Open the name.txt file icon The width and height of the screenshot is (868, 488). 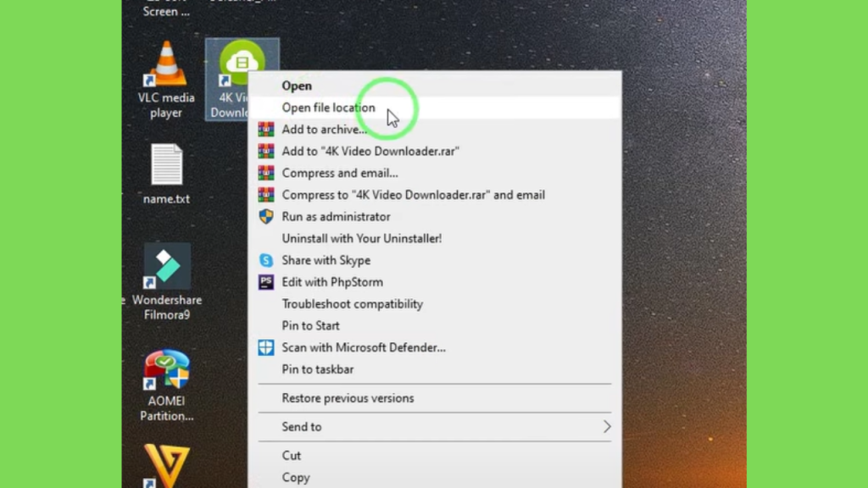pos(167,174)
